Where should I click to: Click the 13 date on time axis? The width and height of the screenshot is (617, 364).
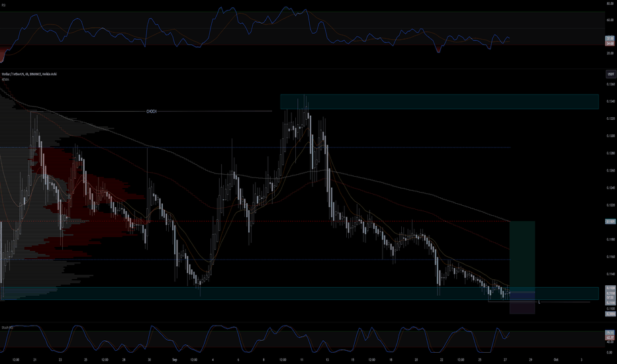(328, 359)
